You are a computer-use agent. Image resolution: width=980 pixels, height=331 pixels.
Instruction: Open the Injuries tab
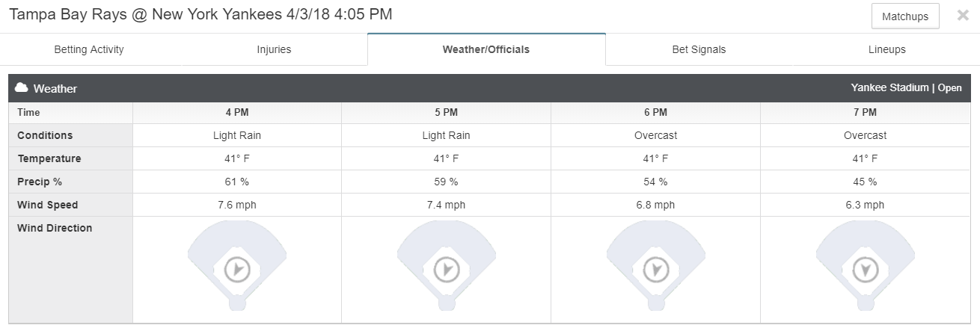(x=274, y=49)
